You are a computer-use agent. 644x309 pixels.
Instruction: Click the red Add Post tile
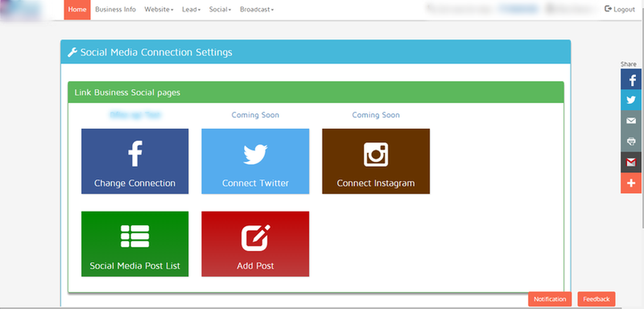click(256, 244)
